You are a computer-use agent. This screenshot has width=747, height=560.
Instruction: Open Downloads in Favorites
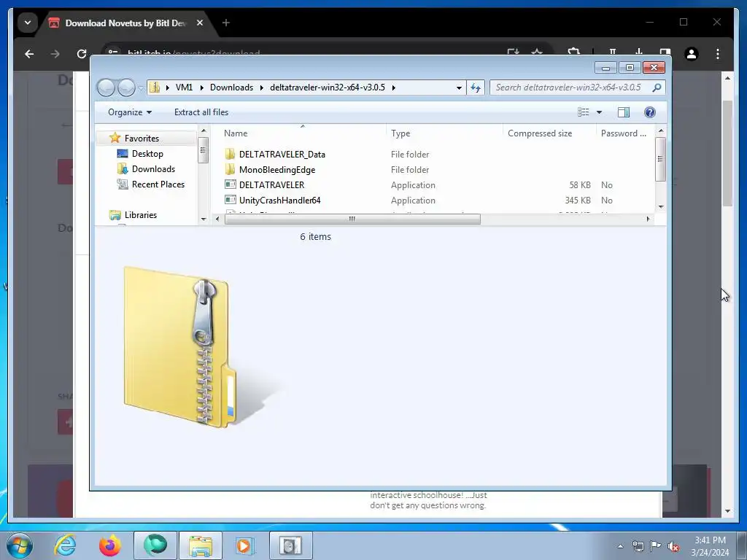point(153,169)
